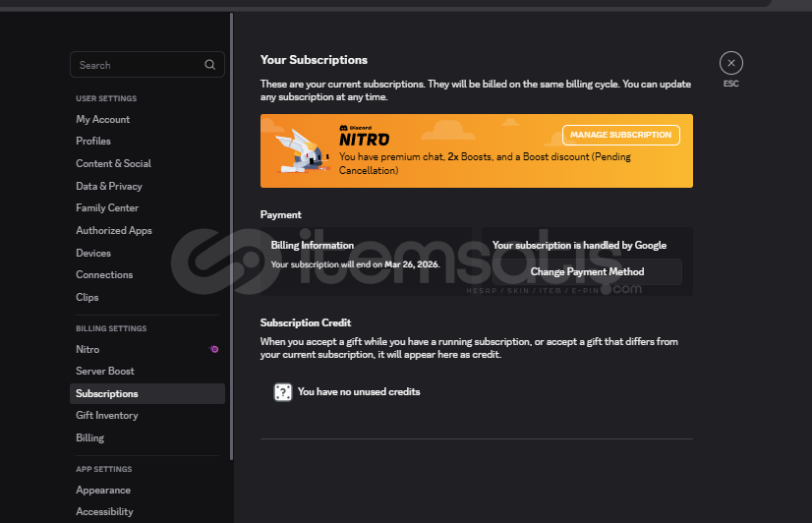
Task: Click the 'Mar 26, 2026' end date
Action: [x=412, y=264]
